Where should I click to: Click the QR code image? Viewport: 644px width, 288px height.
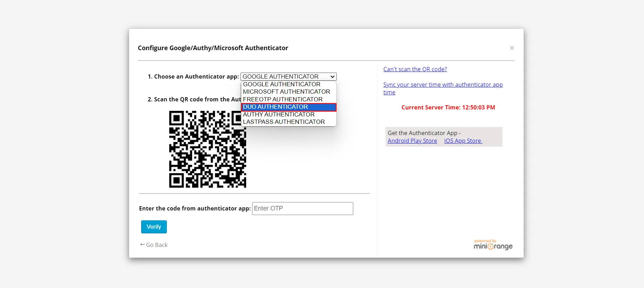coord(208,149)
